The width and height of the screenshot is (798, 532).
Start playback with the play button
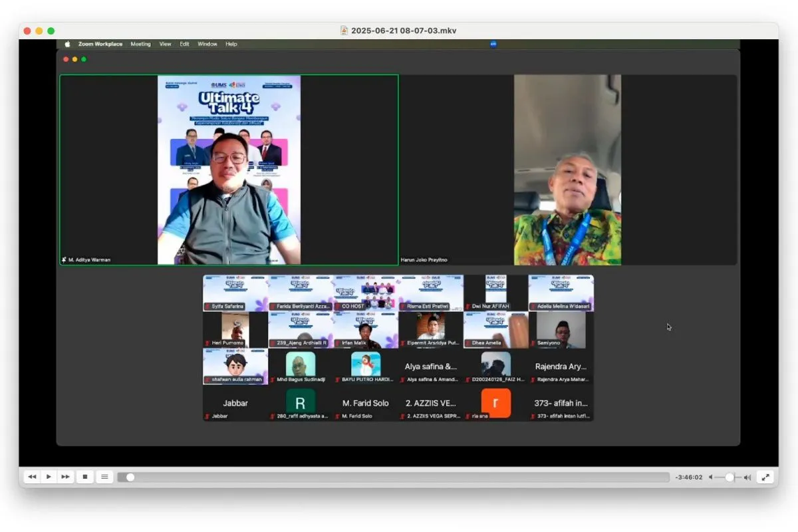point(49,477)
